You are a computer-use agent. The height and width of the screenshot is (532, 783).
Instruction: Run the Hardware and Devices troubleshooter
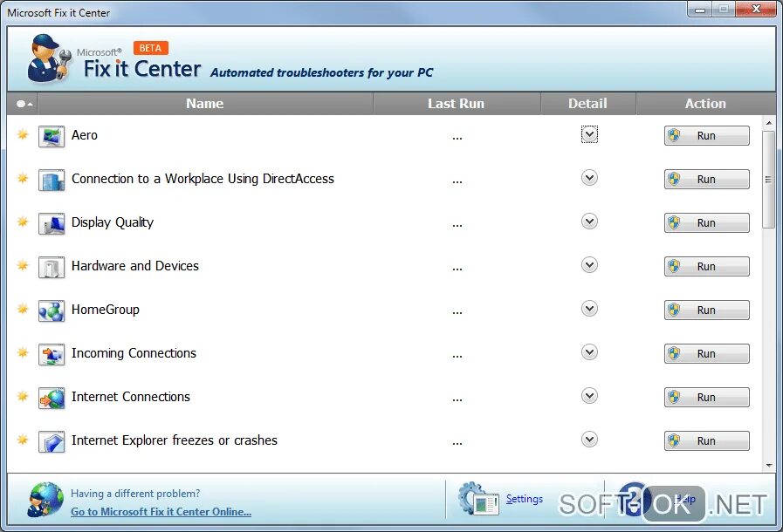click(x=706, y=267)
